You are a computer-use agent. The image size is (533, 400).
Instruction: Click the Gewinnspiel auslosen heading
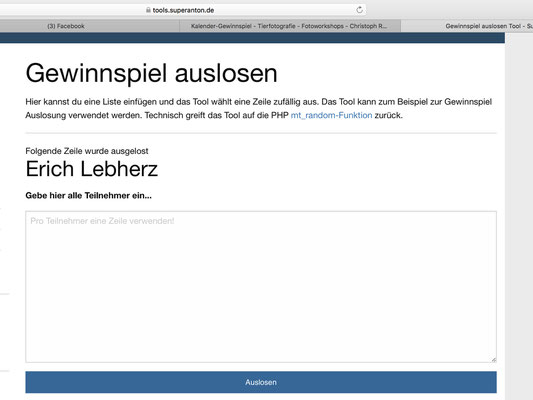152,73
